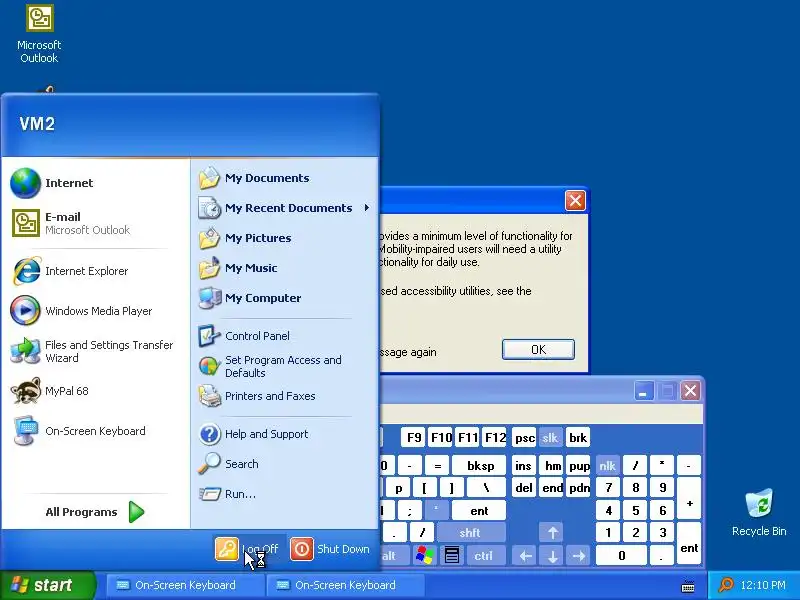Open the Recycle Bin on desktop
This screenshot has height=600, width=800.
tap(759, 513)
